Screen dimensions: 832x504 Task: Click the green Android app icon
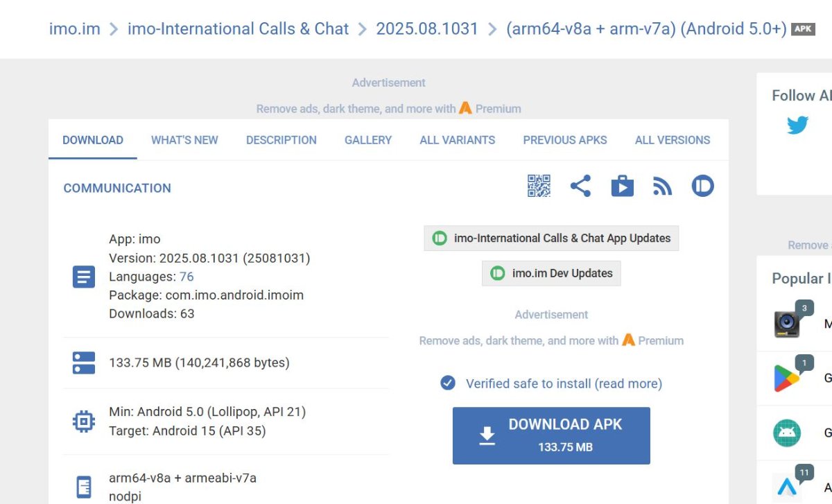787,433
